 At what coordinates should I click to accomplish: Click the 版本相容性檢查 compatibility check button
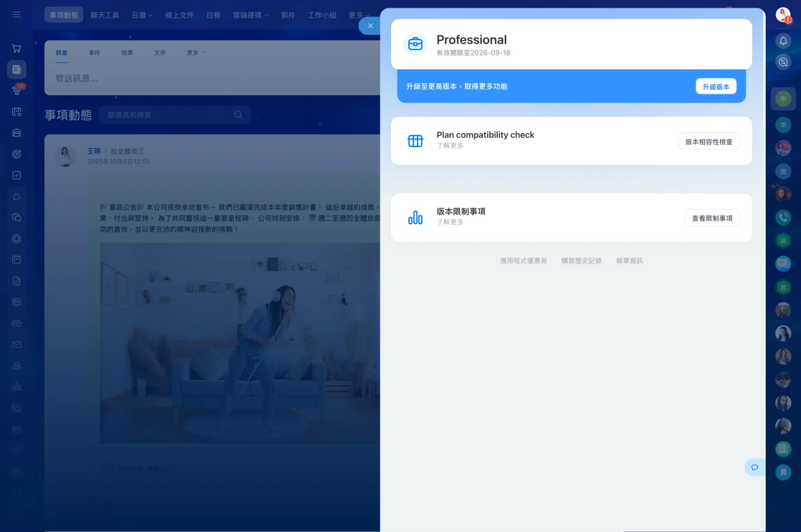coord(709,141)
